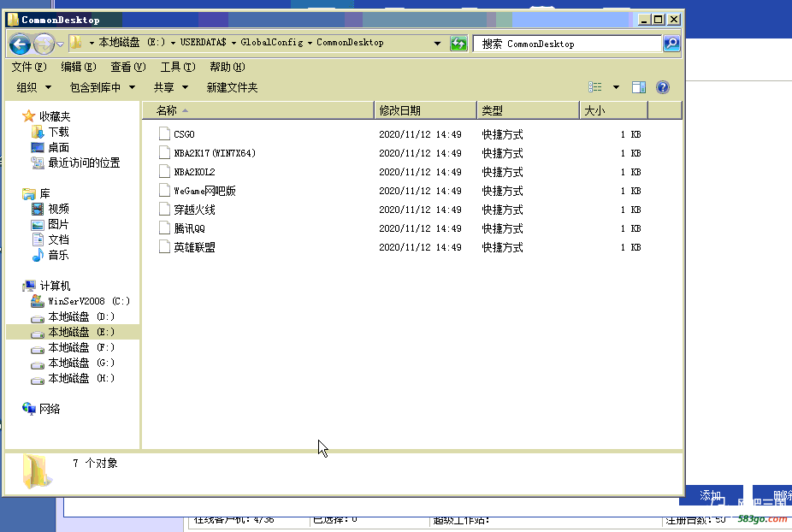Toggle the preview pane icon

click(639, 87)
